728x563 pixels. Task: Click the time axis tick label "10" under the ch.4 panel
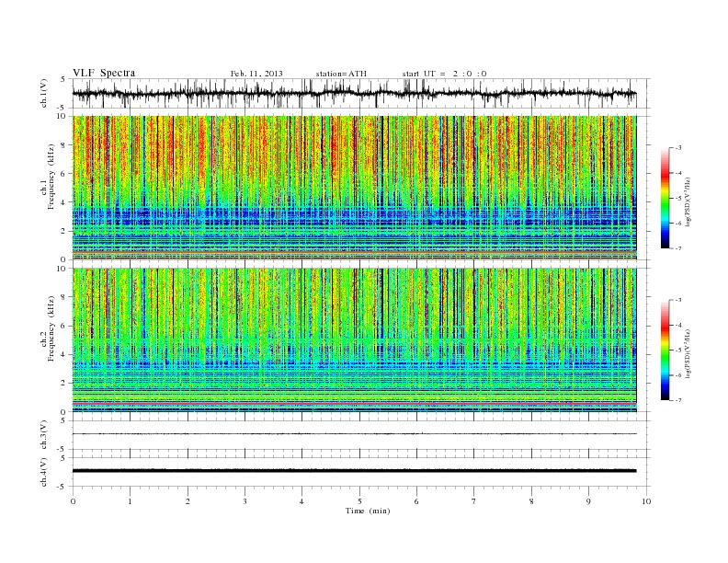[x=646, y=501]
